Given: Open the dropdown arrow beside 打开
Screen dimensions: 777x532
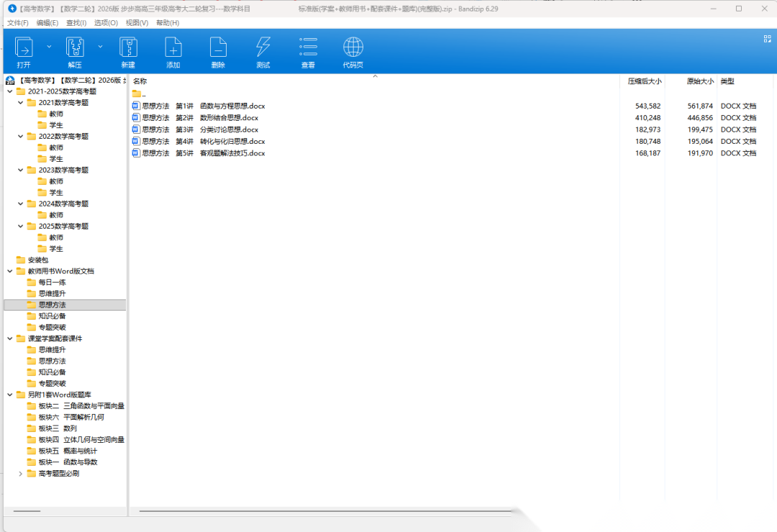Looking at the screenshot, I should click(x=49, y=46).
